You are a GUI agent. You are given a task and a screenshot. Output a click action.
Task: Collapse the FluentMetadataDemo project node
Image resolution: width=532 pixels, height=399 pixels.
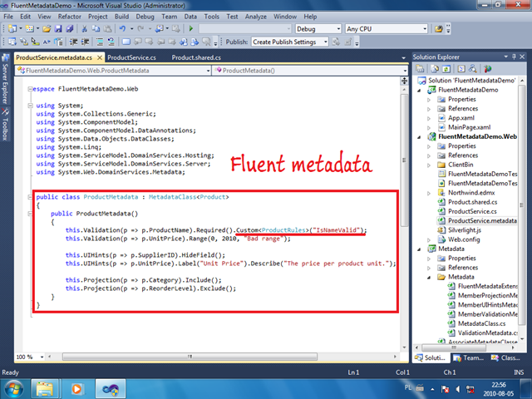420,91
